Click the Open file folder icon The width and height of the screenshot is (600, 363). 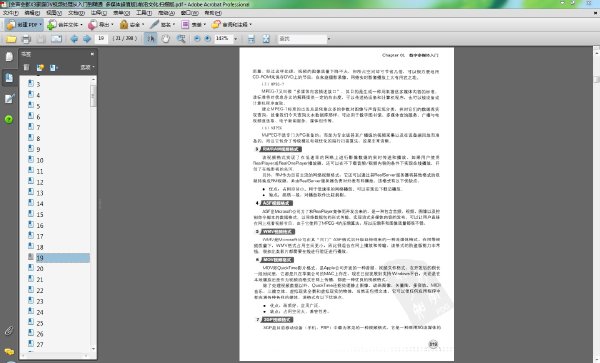(11, 39)
